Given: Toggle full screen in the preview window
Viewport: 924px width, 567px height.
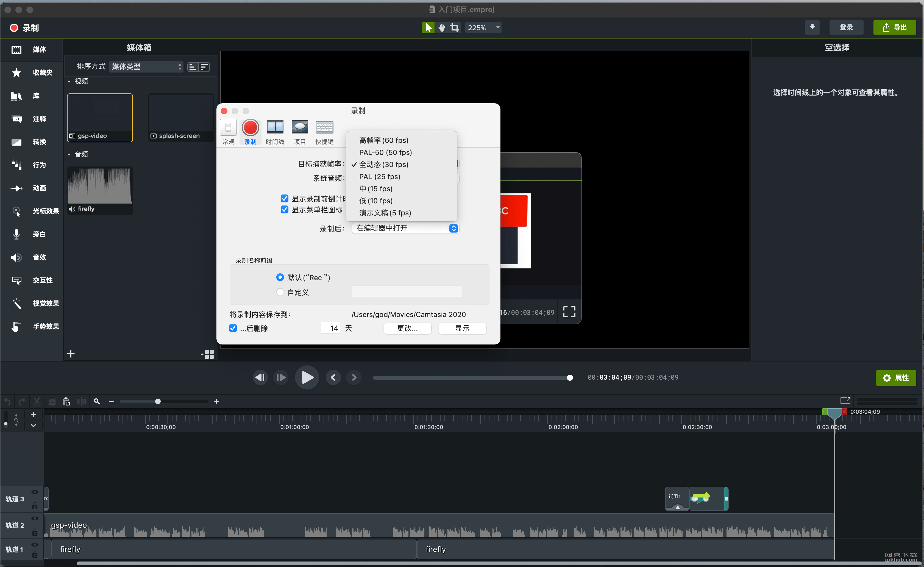Looking at the screenshot, I should click(569, 312).
